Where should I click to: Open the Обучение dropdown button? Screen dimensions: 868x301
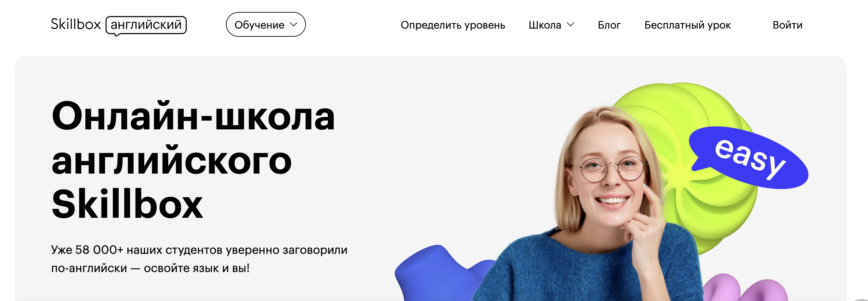tap(266, 25)
